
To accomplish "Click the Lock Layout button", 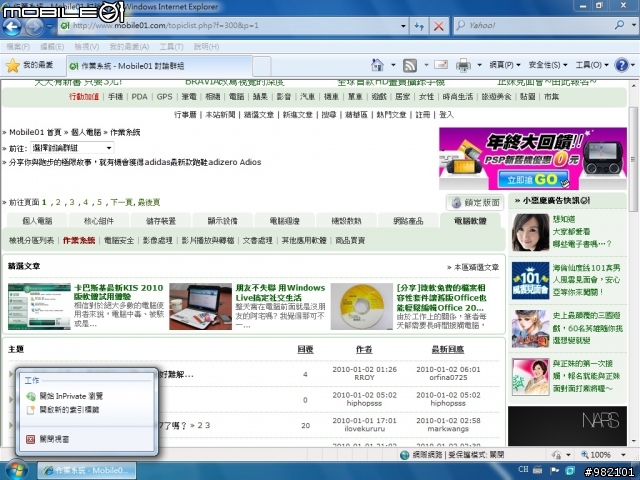I will click(x=475, y=202).
